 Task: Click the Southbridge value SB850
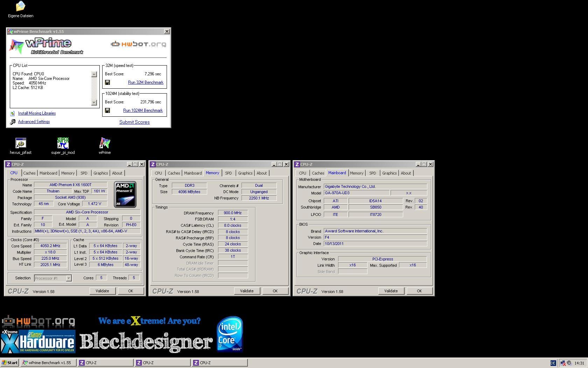click(x=376, y=207)
